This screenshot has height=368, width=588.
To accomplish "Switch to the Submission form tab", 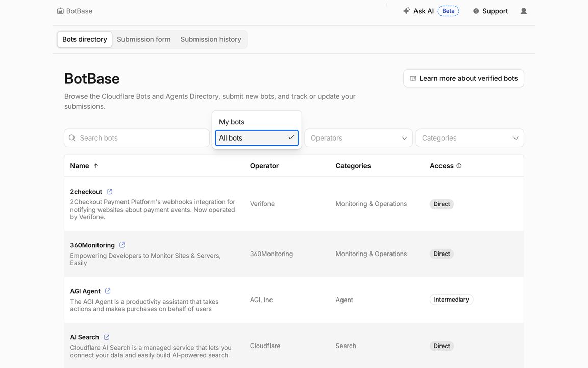I will click(x=143, y=39).
